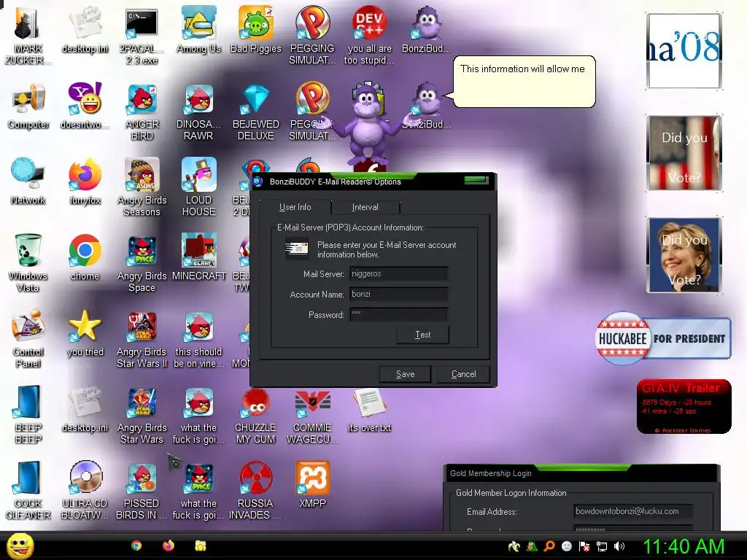747x560 pixels.
Task: Cancel the E-Mail Reader options dialog
Action: pos(463,374)
